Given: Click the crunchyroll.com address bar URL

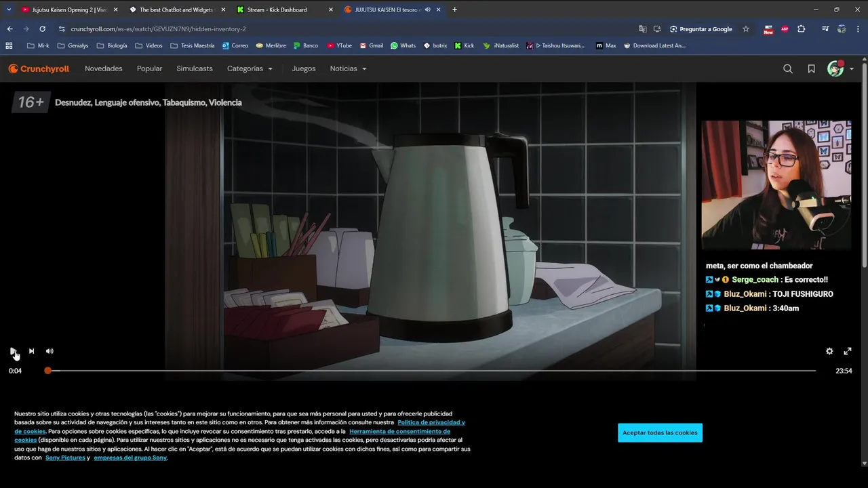Looking at the screenshot, I should coord(158,29).
